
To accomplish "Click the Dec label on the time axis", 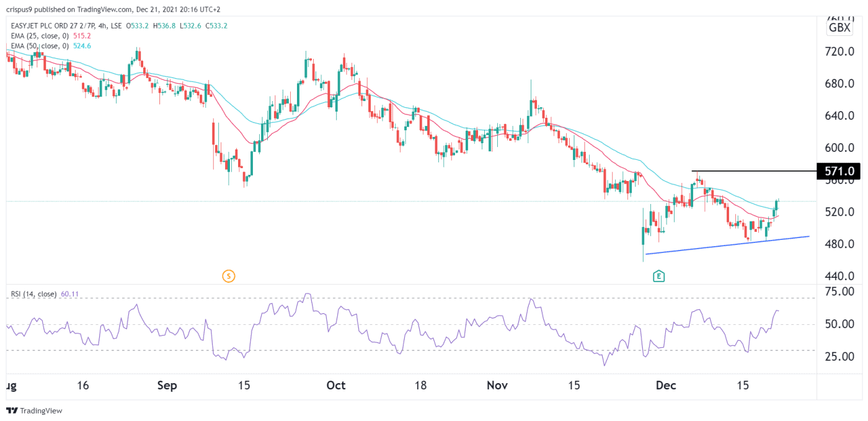I will tap(665, 385).
